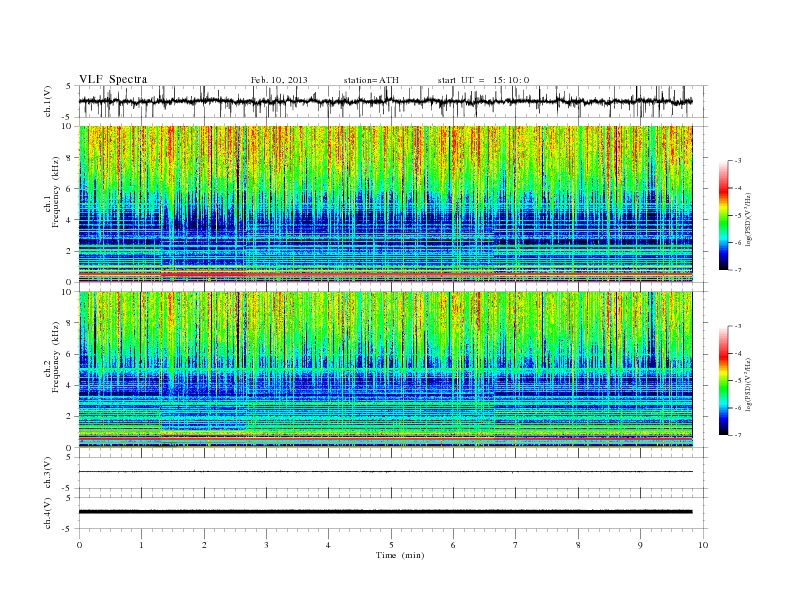
Task: Click time axis tick label "8"
Action: point(578,545)
